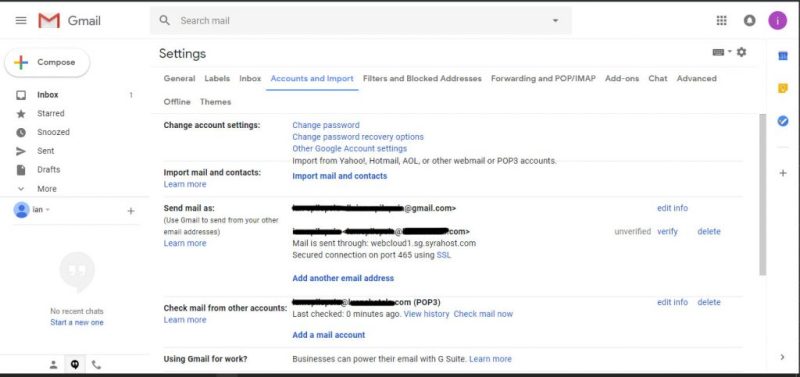Switch to the Add-ons tab
800x377 pixels.
pyautogui.click(x=622, y=79)
